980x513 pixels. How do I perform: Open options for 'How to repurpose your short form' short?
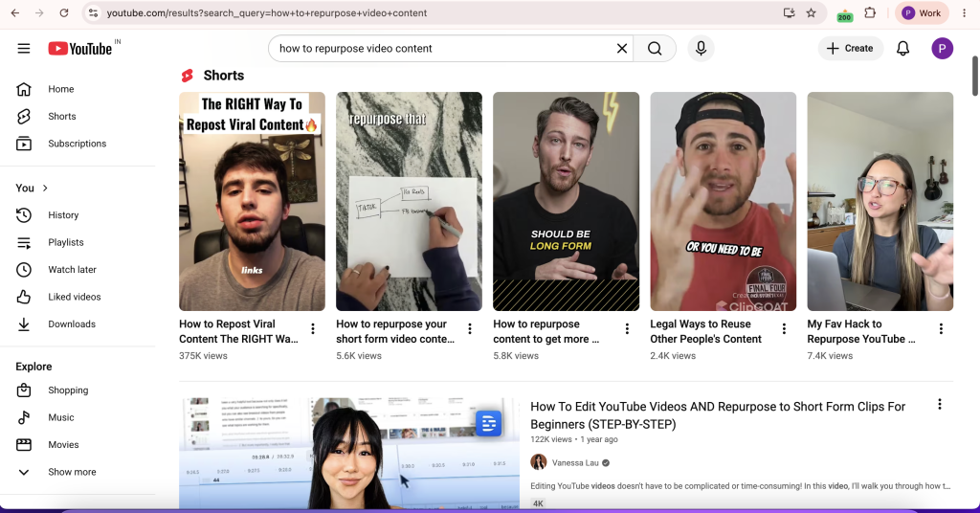[470, 328]
